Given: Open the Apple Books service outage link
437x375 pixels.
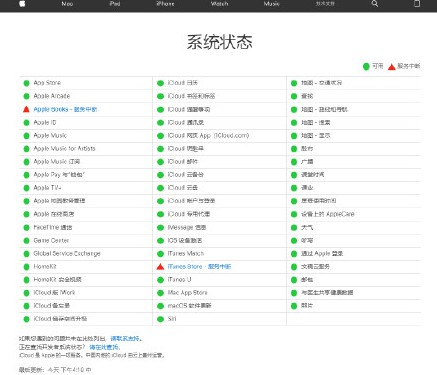Looking at the screenshot, I should tap(65, 109).
